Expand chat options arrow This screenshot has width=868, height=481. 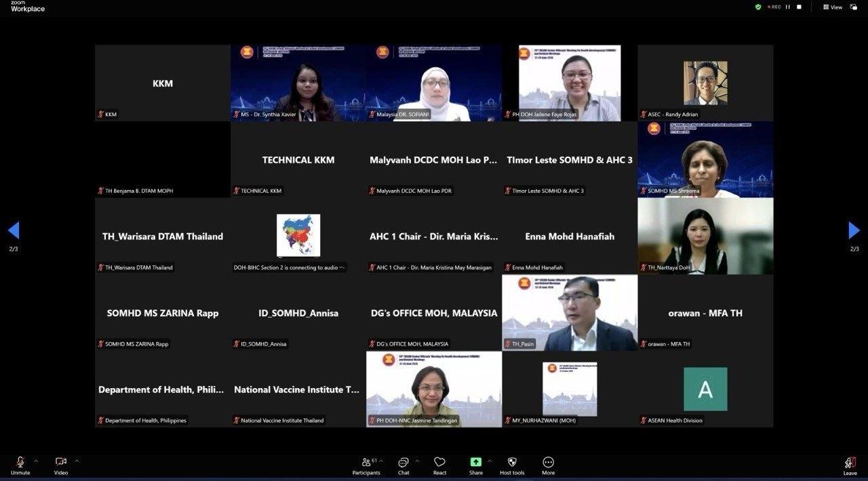[417, 461]
